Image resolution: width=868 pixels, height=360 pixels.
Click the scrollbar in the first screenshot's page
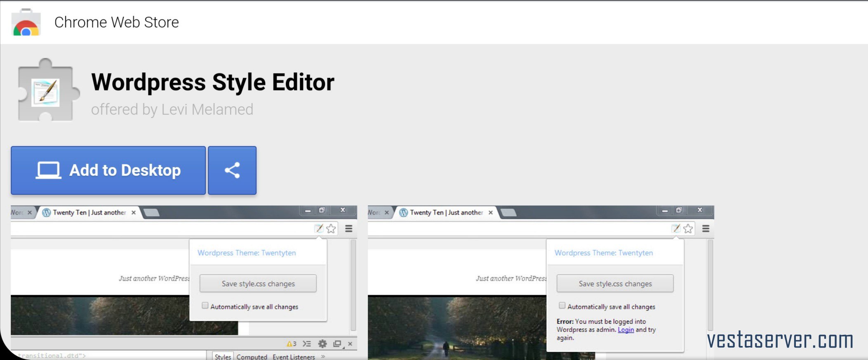point(353,285)
